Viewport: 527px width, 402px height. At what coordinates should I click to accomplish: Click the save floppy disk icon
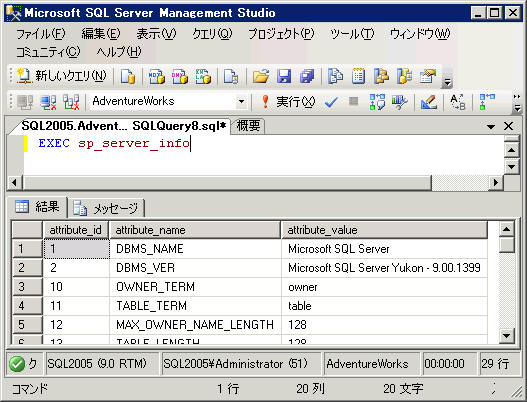tap(284, 76)
